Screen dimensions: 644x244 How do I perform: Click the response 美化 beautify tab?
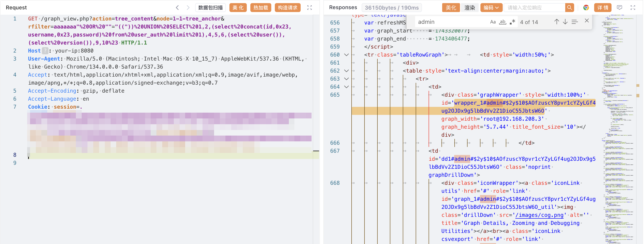[451, 8]
